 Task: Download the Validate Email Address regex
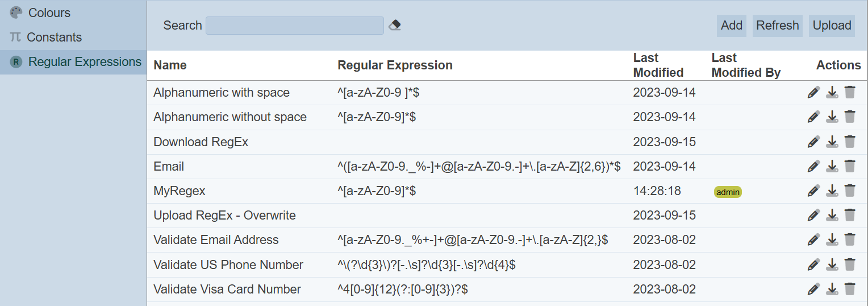click(832, 239)
